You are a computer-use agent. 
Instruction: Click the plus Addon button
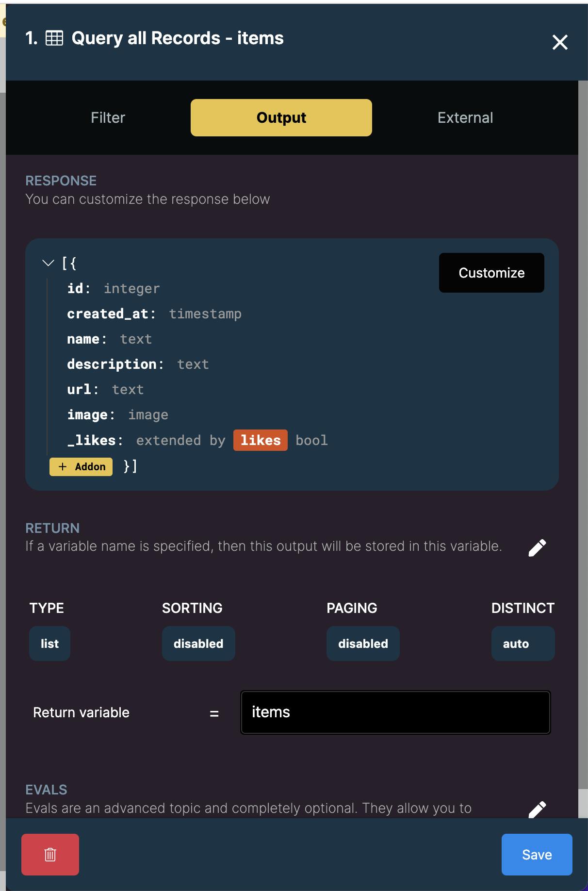(x=81, y=466)
